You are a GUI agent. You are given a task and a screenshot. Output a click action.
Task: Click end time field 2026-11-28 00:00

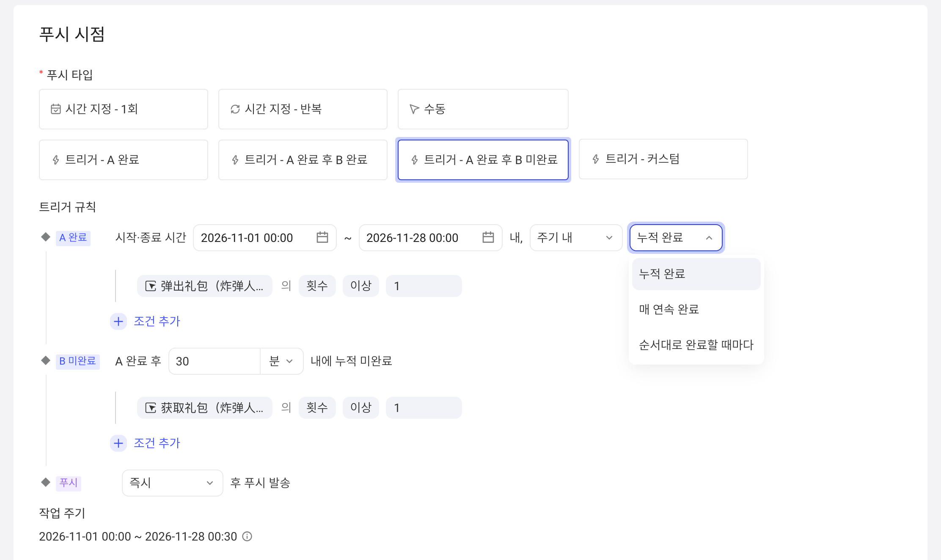coord(430,238)
